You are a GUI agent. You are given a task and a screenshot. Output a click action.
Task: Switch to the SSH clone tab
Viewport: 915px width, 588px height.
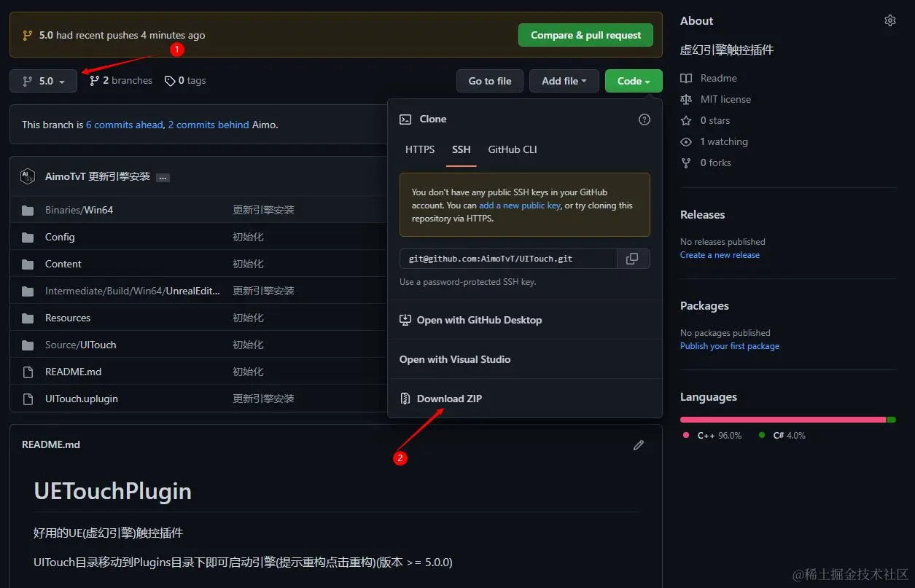[462, 149]
